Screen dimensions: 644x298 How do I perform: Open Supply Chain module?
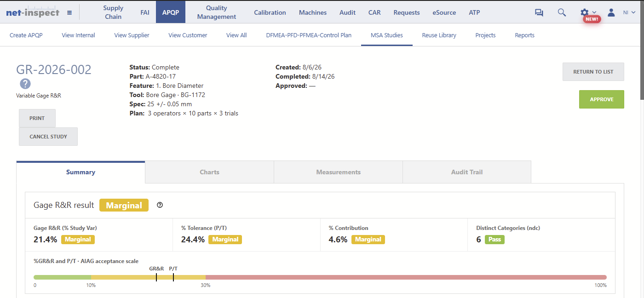tap(113, 12)
